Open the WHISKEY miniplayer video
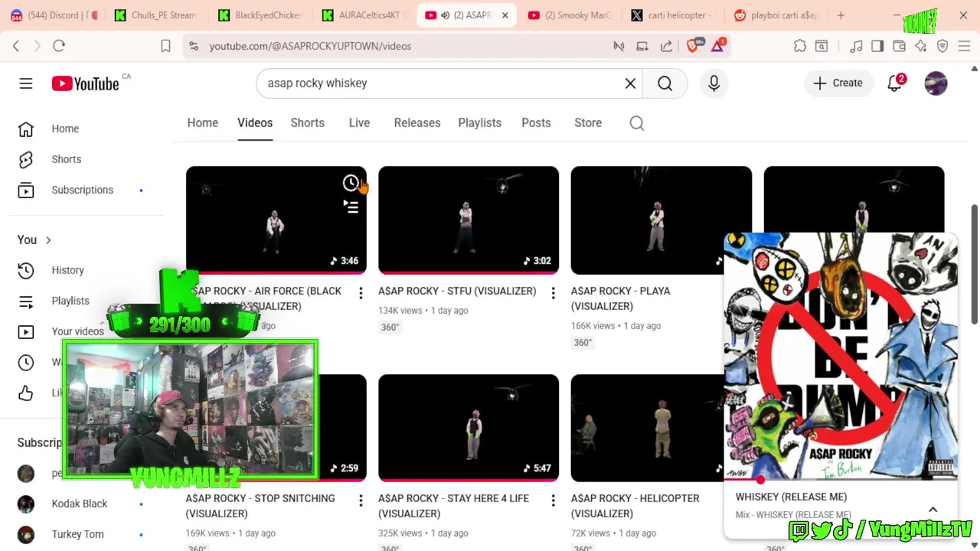The image size is (980, 551). [x=841, y=356]
